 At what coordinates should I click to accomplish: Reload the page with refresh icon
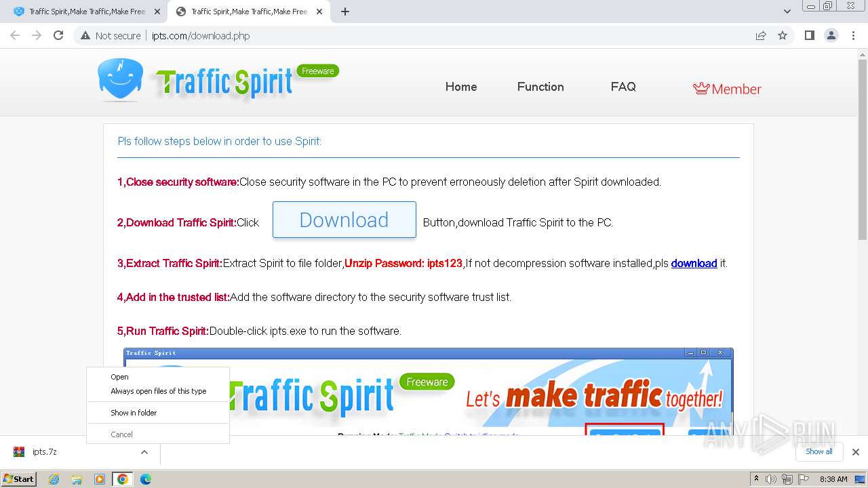point(58,35)
